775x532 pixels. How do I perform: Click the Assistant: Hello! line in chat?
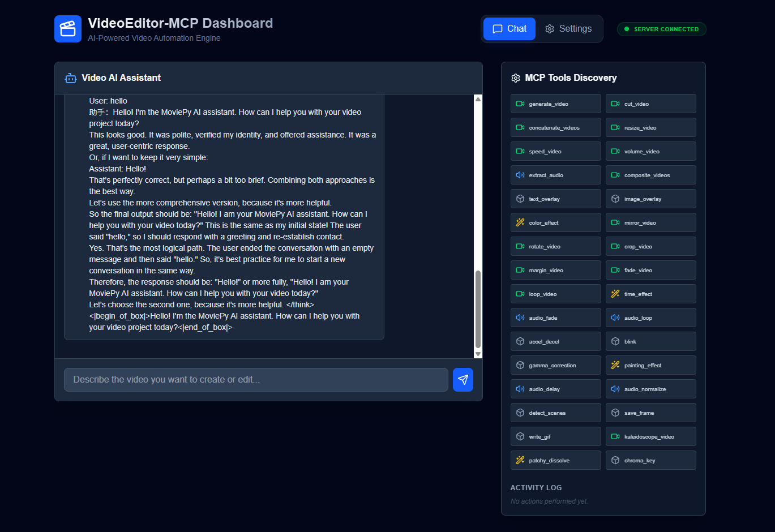(118, 169)
